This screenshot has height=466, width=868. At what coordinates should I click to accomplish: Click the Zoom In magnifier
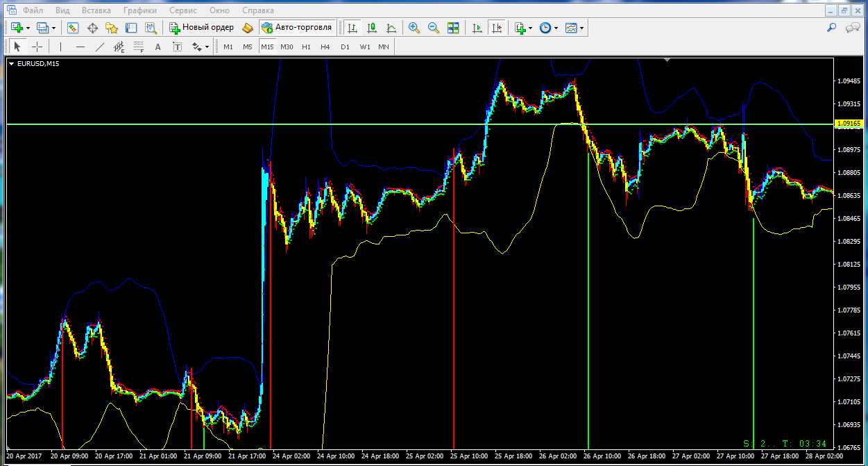pyautogui.click(x=414, y=28)
